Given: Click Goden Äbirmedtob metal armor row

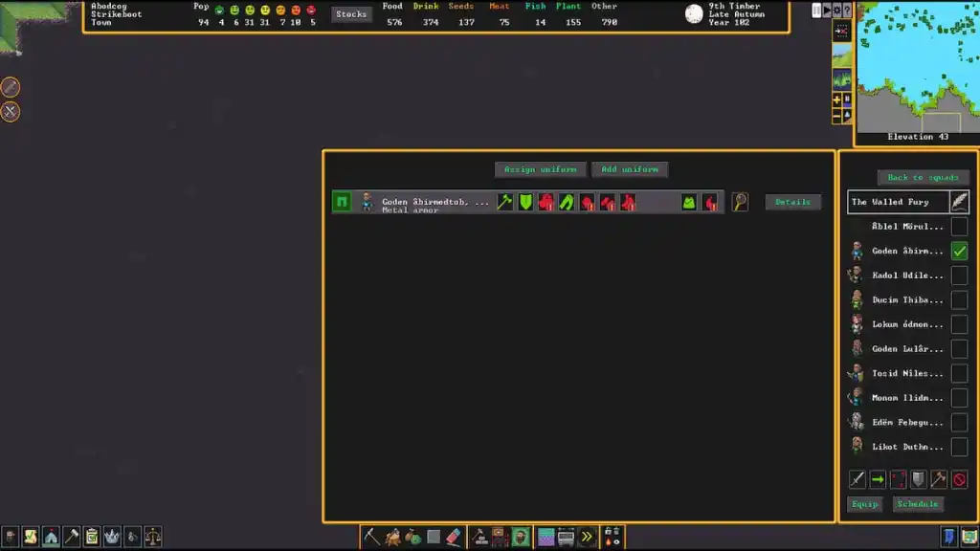Looking at the screenshot, I should (528, 202).
